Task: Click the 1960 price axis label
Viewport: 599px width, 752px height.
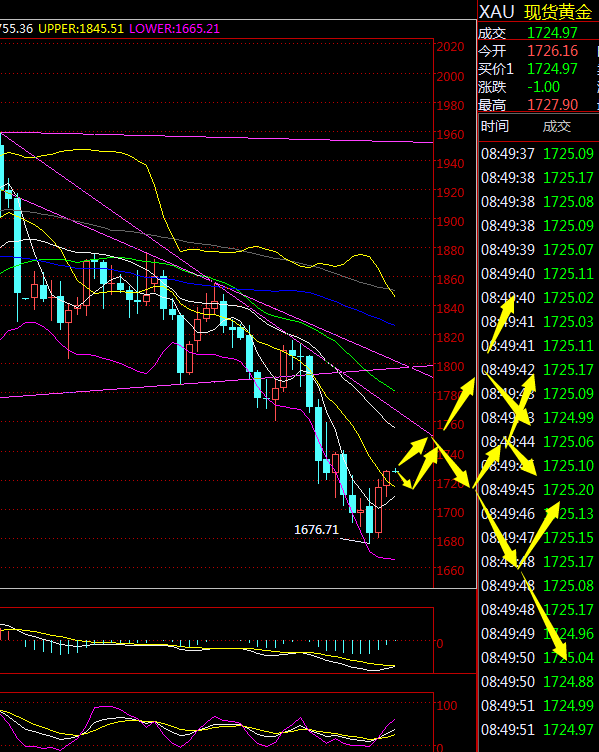Action: [x=450, y=134]
